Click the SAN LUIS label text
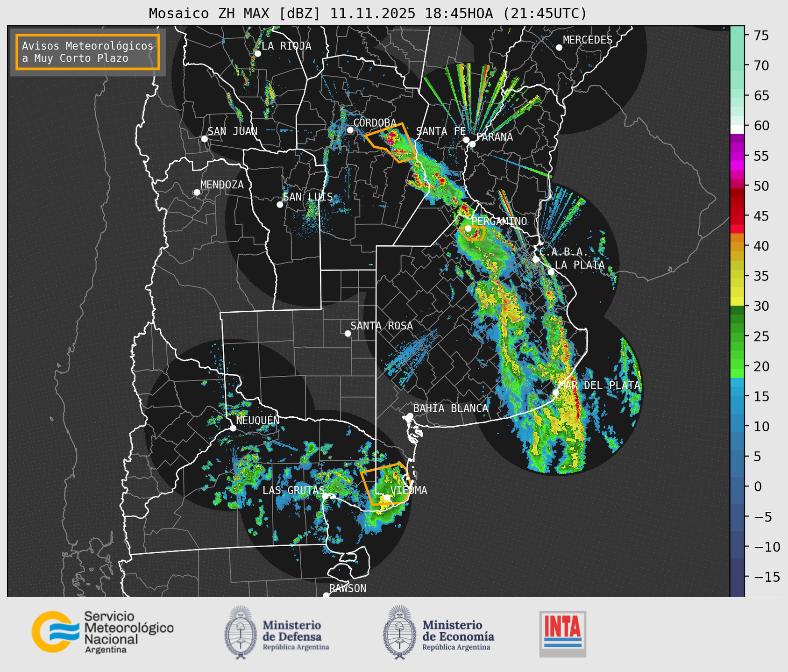Viewport: 788px width, 672px height. coord(308,197)
